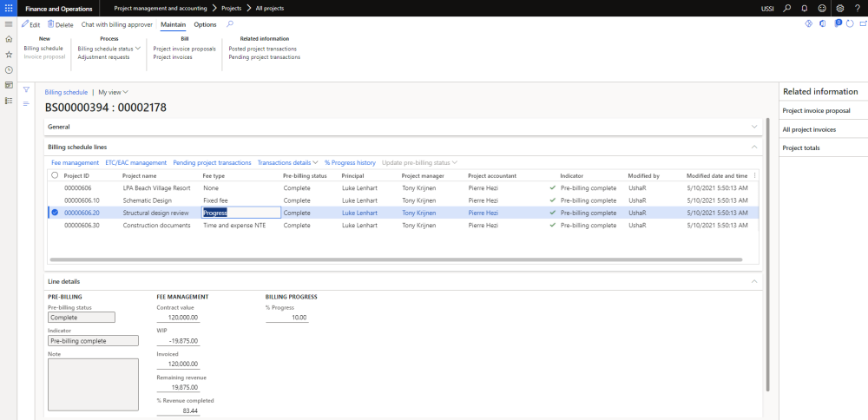Viewport: 868px width, 420px height.
Task: Click the Fee management link
Action: (x=75, y=162)
